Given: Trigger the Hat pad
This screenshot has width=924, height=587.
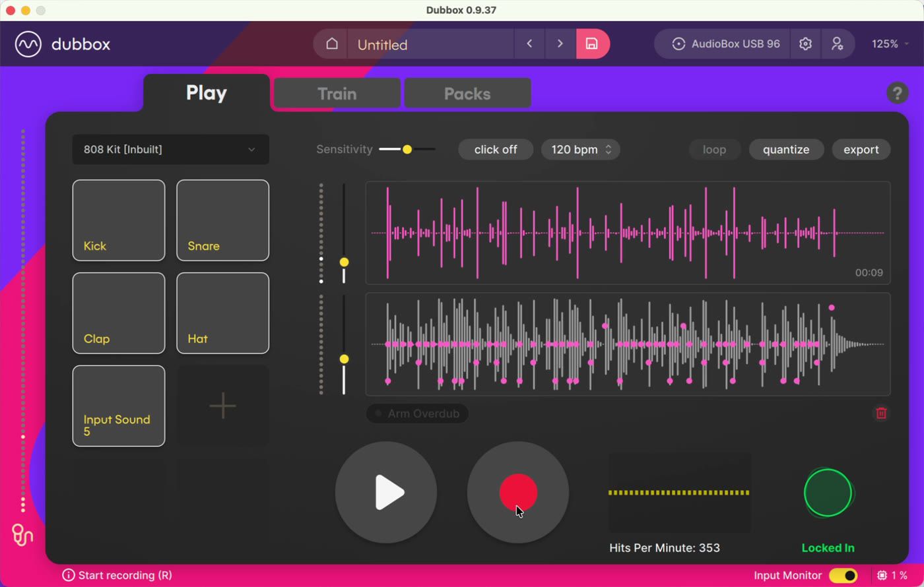Looking at the screenshot, I should tap(222, 313).
